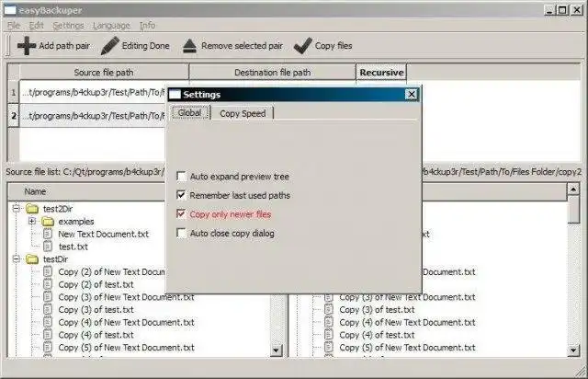Click the Copy files label
Viewport: 588px width, 379px height.
pos(334,46)
